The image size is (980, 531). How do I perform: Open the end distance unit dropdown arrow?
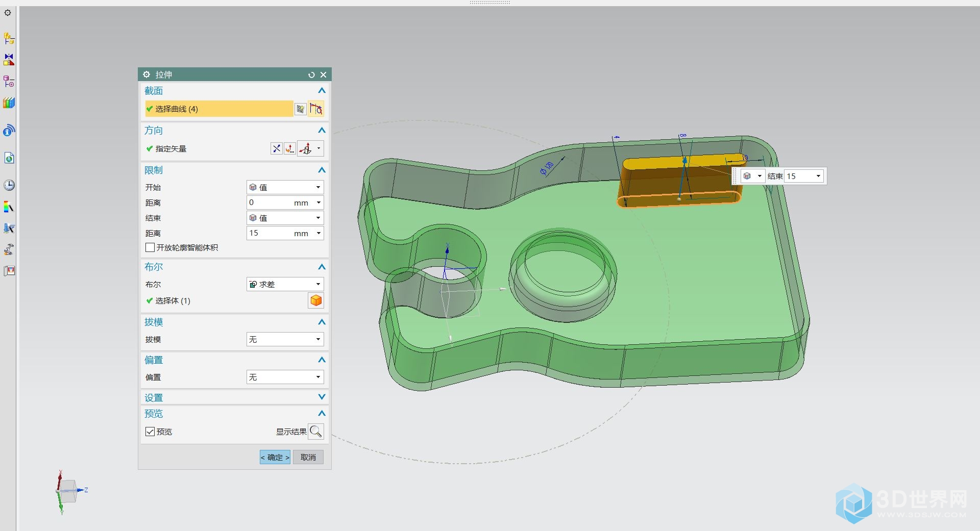click(x=318, y=233)
